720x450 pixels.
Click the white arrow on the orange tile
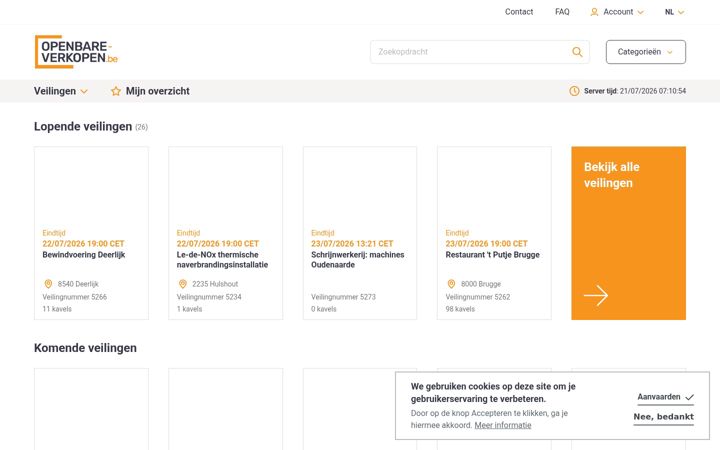(x=596, y=295)
